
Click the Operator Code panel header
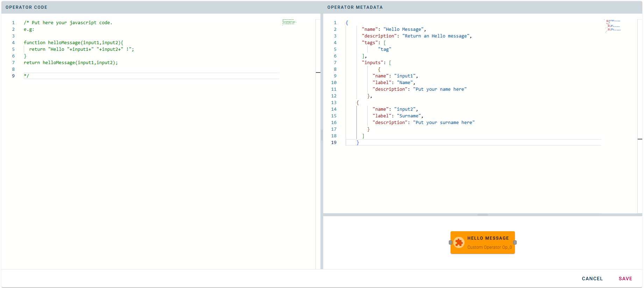(27, 7)
